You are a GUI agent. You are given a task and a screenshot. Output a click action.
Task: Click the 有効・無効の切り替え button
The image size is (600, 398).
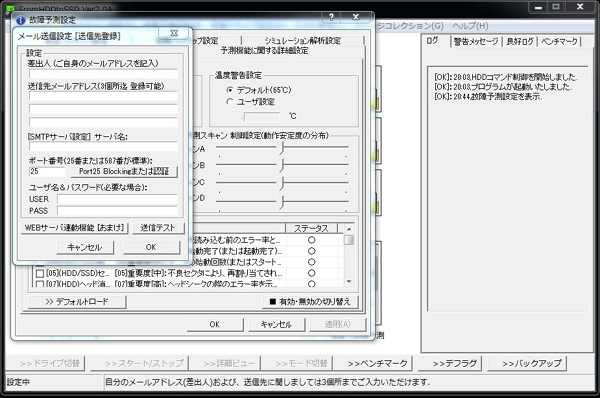[x=310, y=302]
